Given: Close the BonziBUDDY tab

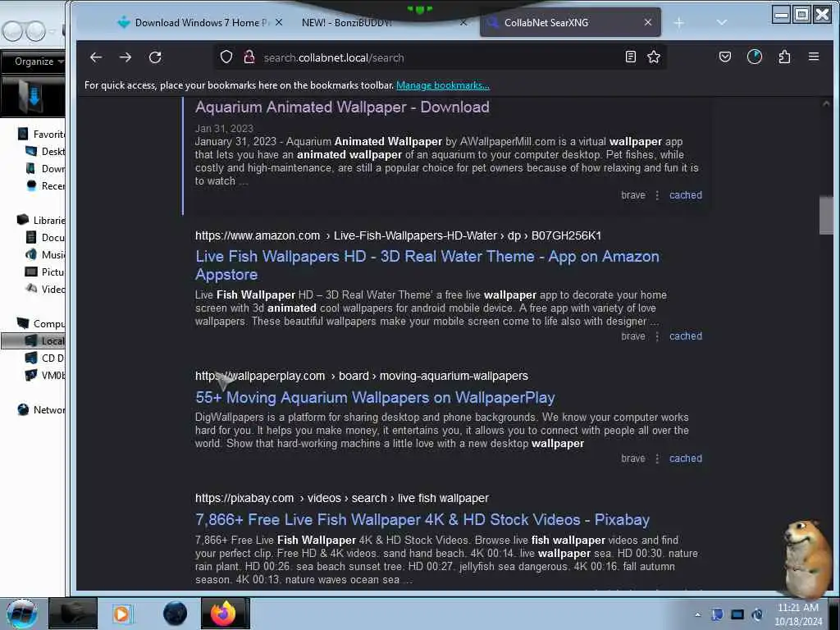Looking at the screenshot, I should point(463,22).
